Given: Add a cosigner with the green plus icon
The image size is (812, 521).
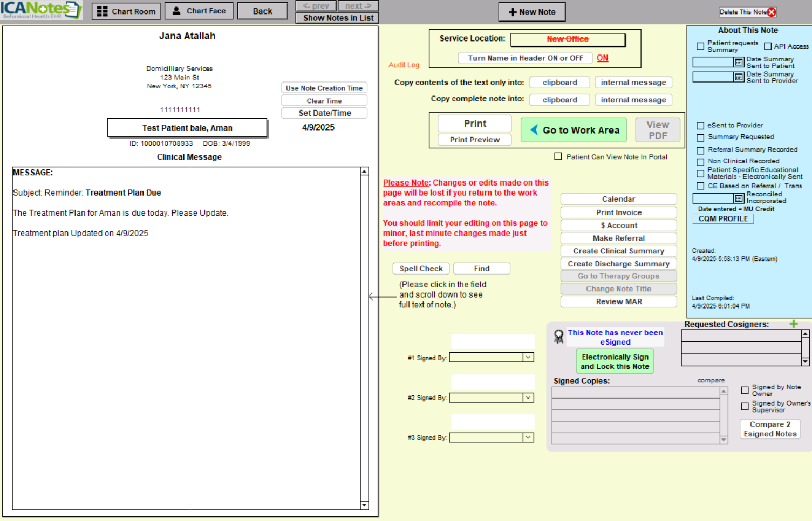Looking at the screenshot, I should [x=794, y=324].
